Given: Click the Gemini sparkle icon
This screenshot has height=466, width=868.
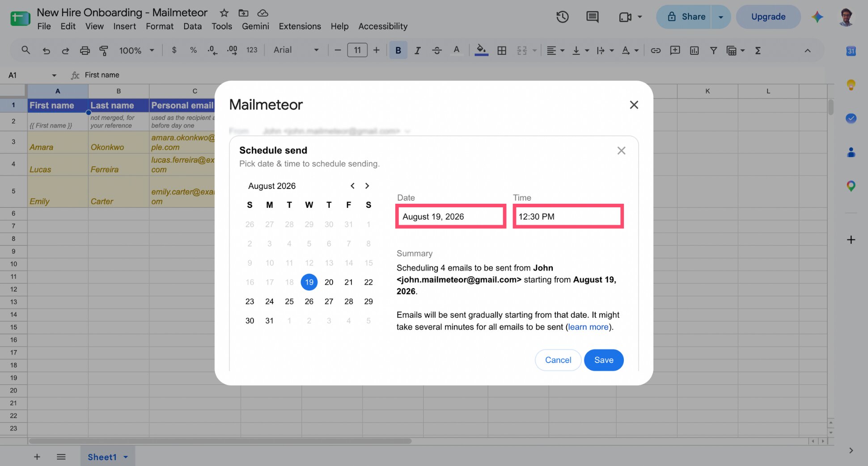Looking at the screenshot, I should (817, 17).
